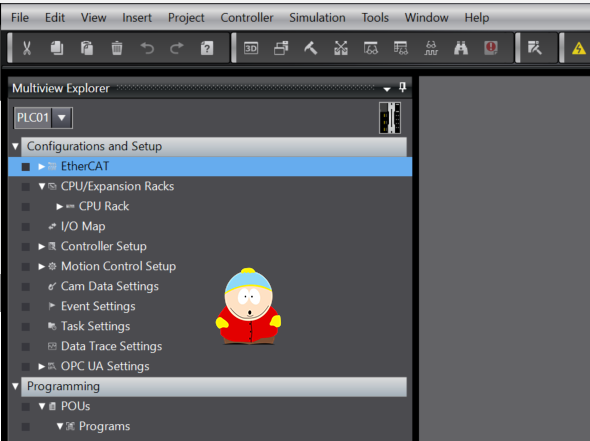The width and height of the screenshot is (590, 441).
Task: Open the Controller menu
Action: click(246, 18)
